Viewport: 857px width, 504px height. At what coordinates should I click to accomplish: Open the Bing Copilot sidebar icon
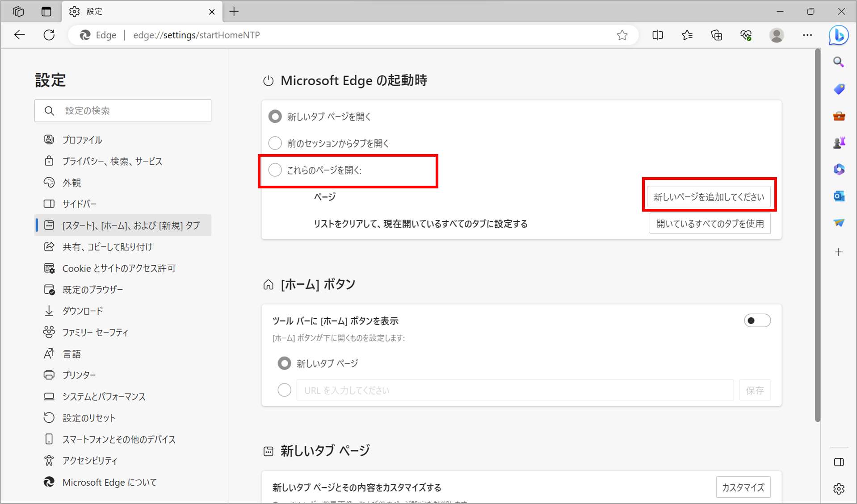point(839,35)
